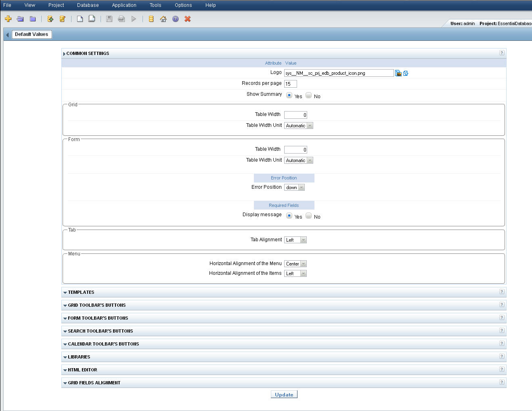Set Show Summary to Yes

tap(289, 95)
